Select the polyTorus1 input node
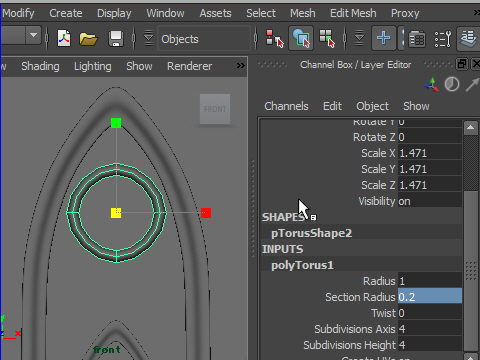The image size is (480, 360). click(302, 265)
